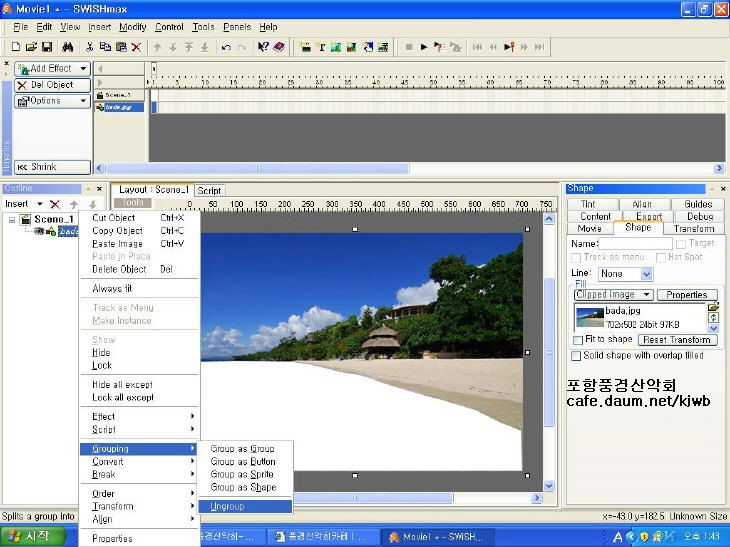Click the move down arrow in Outline panel
The image size is (730, 547).
(92, 204)
